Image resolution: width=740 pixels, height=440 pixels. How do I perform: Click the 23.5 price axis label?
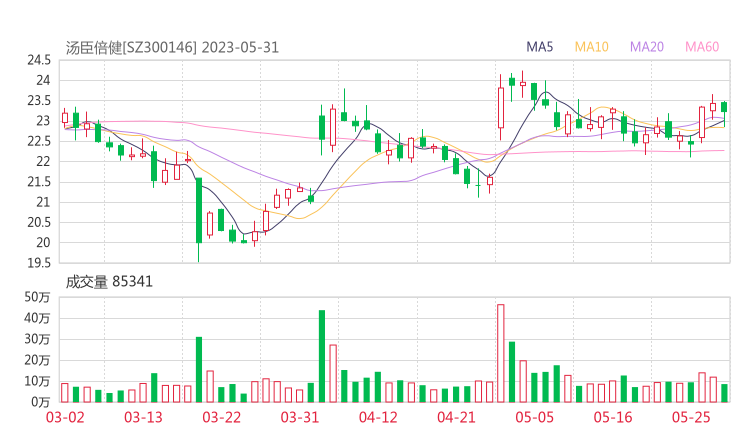(39, 101)
